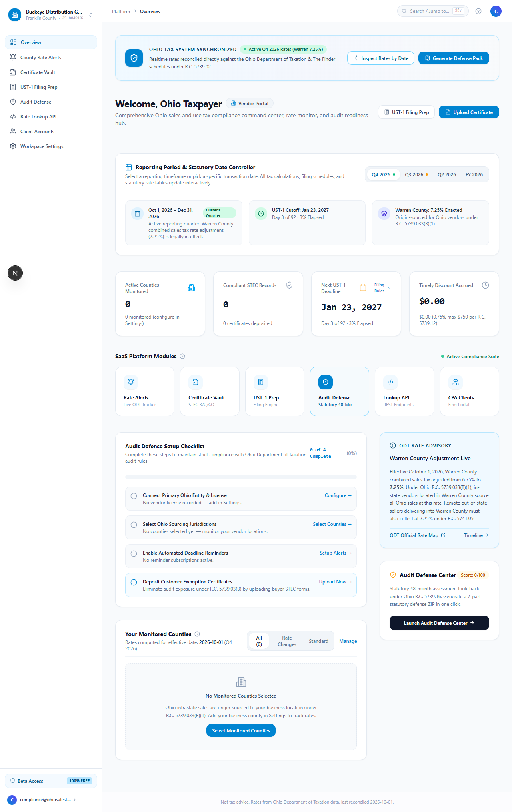Switch reporting period to Q3 2026

tap(416, 175)
